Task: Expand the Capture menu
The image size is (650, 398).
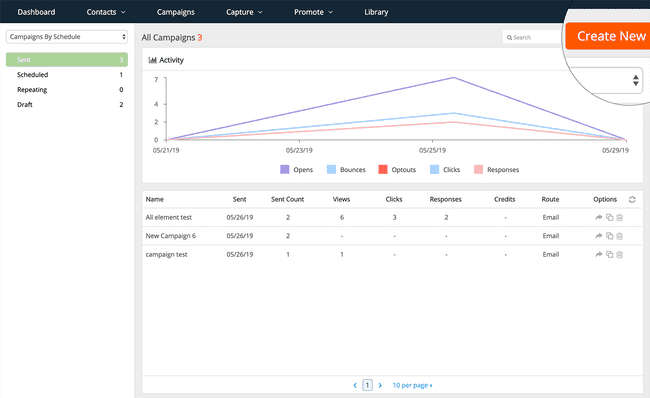Action: tap(244, 12)
